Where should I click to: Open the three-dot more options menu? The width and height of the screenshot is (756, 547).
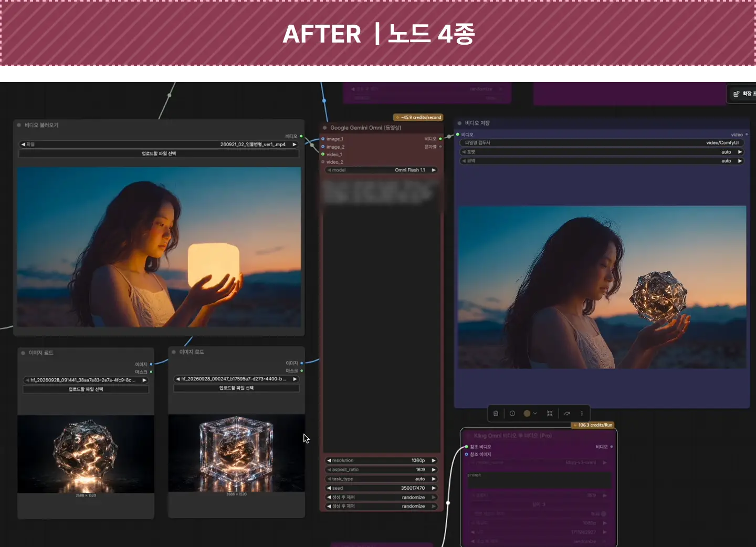point(582,414)
